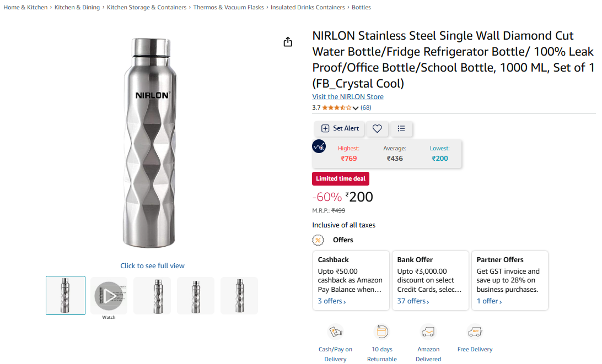Click the Cash/Pay on Delivery icon
The width and height of the screenshot is (602, 364).
click(335, 332)
